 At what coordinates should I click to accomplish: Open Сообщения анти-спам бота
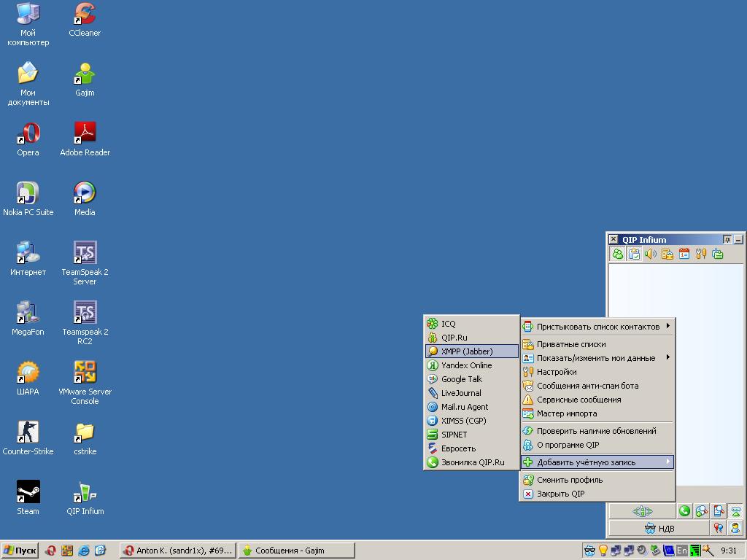click(x=597, y=386)
